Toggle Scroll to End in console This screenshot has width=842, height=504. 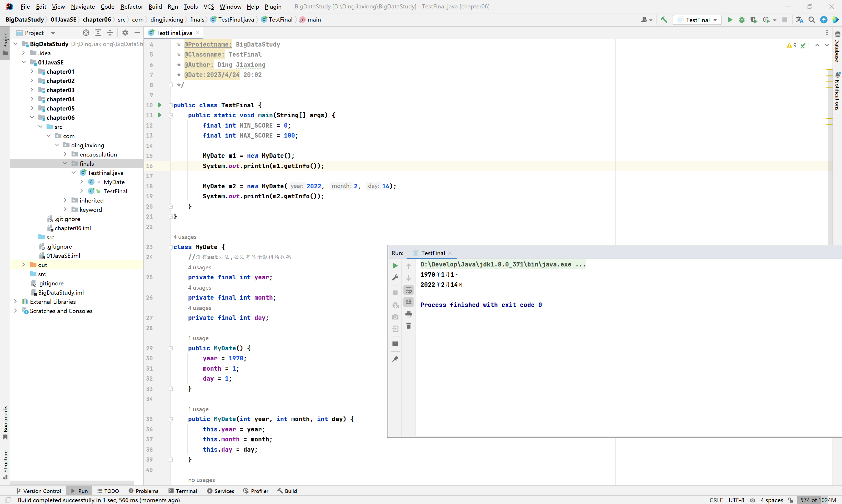pyautogui.click(x=409, y=302)
